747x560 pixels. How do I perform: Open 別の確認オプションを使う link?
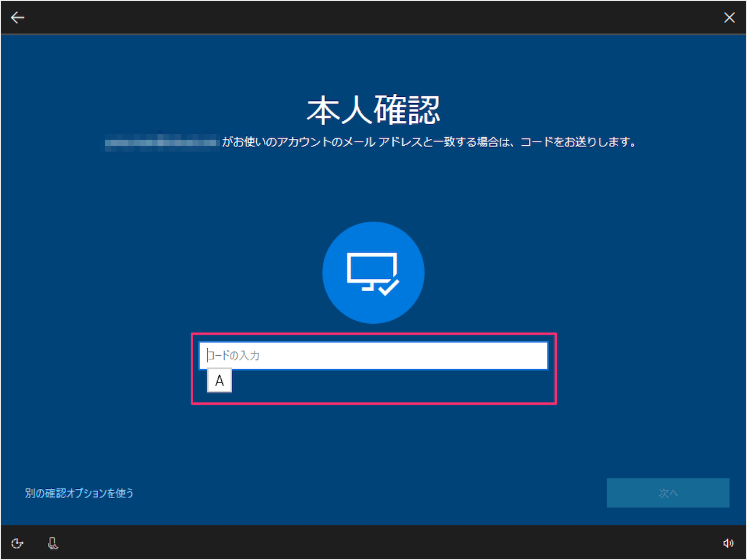coord(79,493)
